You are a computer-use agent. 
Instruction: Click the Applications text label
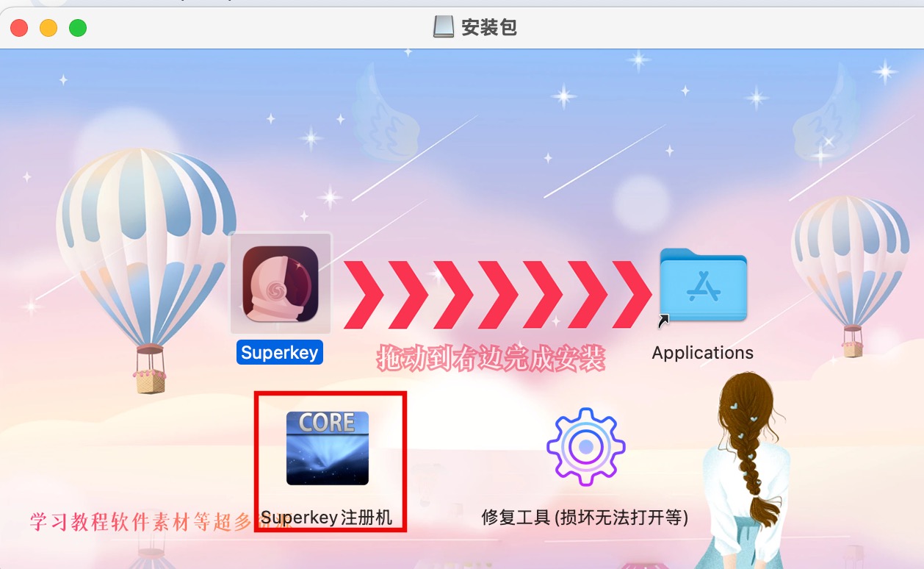(x=703, y=353)
